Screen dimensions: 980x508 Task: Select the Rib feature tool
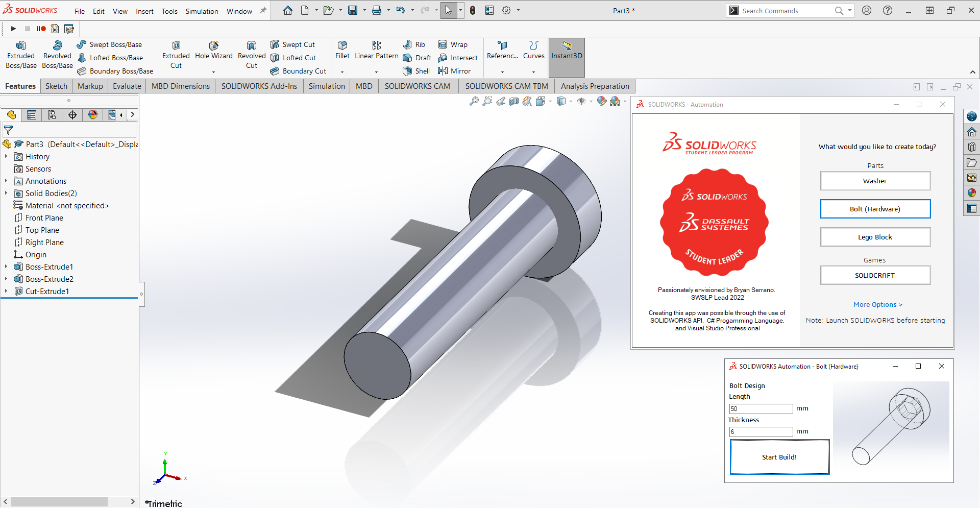[414, 44]
